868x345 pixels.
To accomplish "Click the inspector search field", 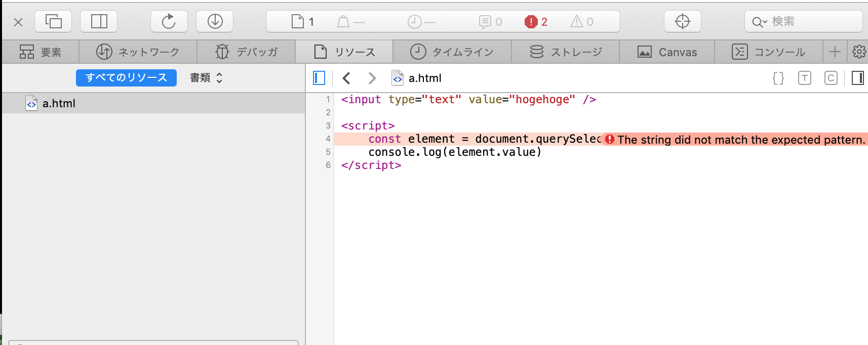I will point(803,21).
